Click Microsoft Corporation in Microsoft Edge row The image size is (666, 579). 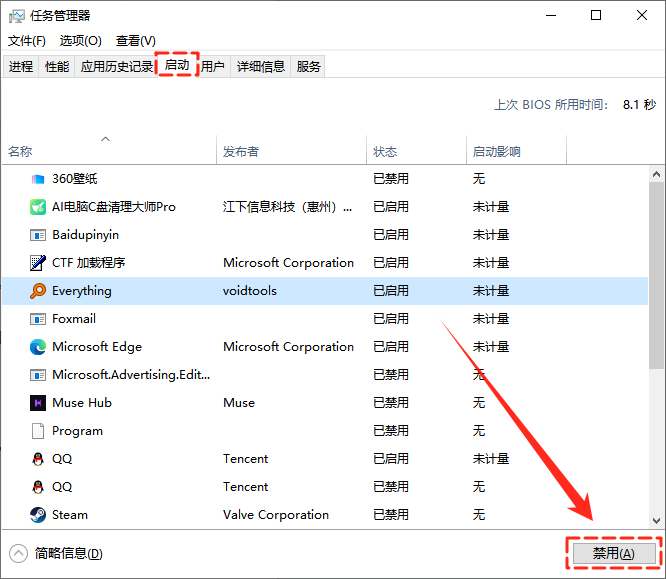288,347
